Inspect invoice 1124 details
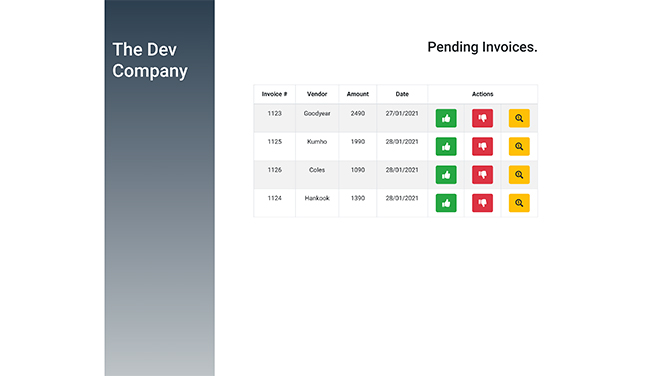This screenshot has height=376, width=650. coord(519,203)
